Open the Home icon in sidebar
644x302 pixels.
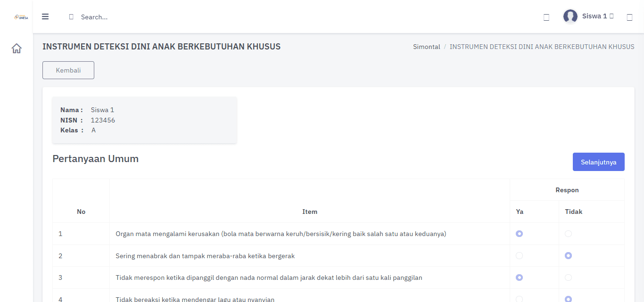coord(17,48)
